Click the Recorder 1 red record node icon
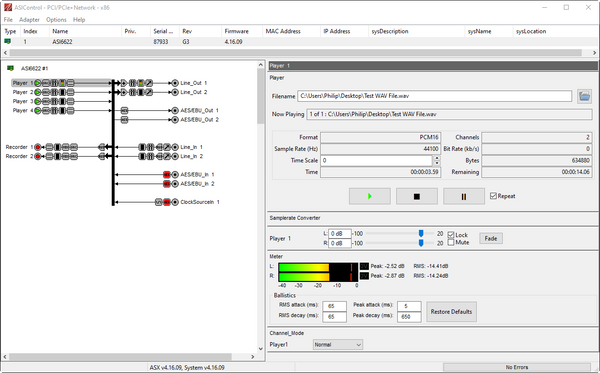 pyautogui.click(x=38, y=147)
